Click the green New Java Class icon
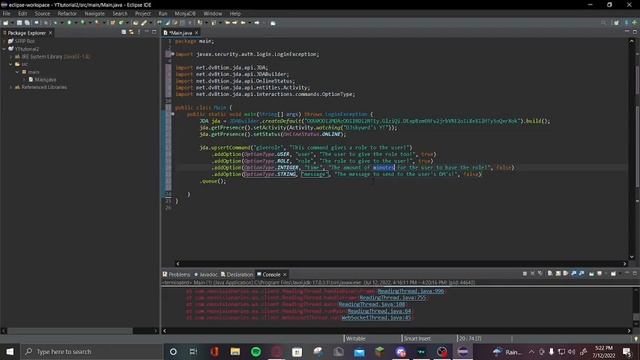Image resolution: width=640 pixels, height=360 pixels. click(x=121, y=23)
